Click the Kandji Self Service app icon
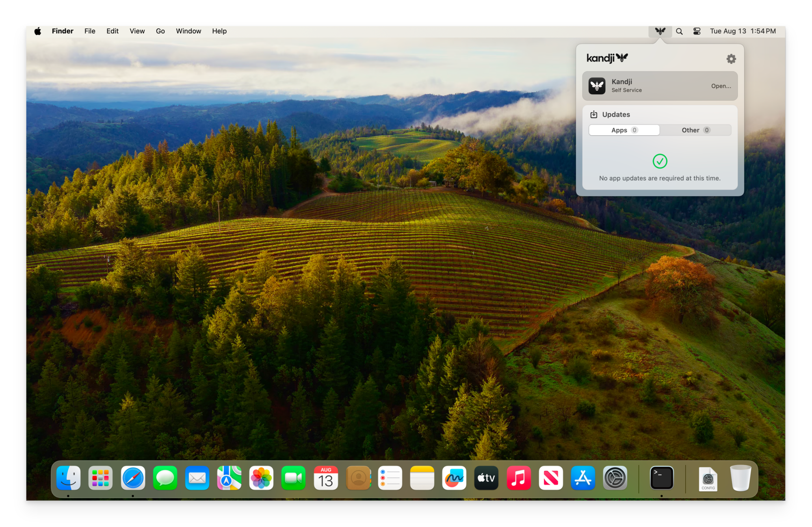This screenshot has height=527, width=812. 597,86
